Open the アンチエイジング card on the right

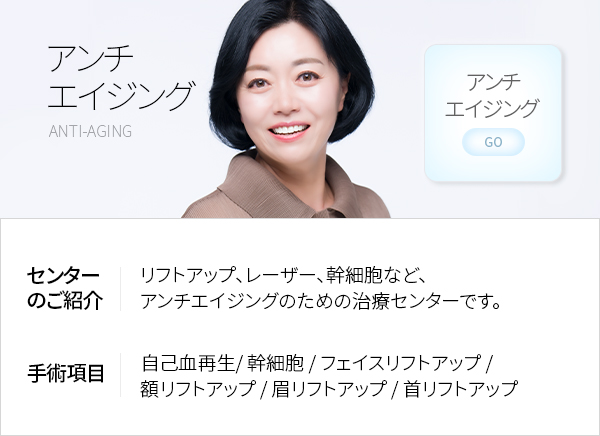pyautogui.click(x=493, y=113)
